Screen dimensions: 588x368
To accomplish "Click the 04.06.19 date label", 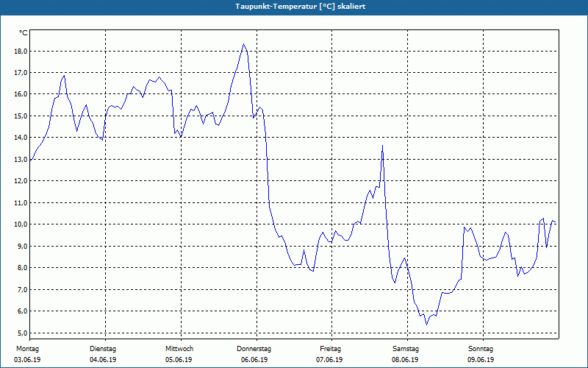I will pyautogui.click(x=103, y=360).
